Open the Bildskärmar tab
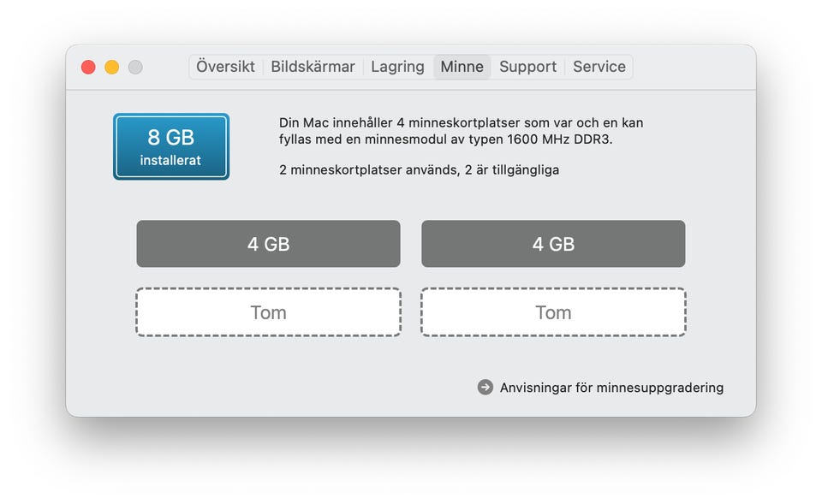The image size is (822, 504). tap(313, 67)
